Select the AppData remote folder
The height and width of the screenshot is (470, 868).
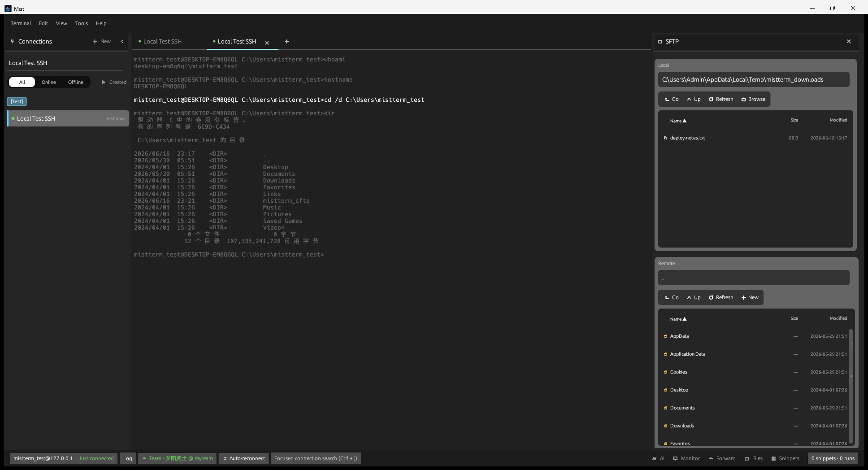point(755,336)
